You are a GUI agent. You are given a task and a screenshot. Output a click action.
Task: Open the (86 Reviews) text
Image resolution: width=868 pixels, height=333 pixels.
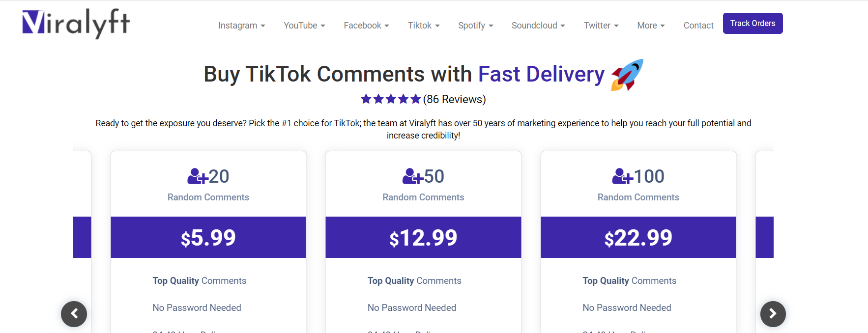coord(454,99)
